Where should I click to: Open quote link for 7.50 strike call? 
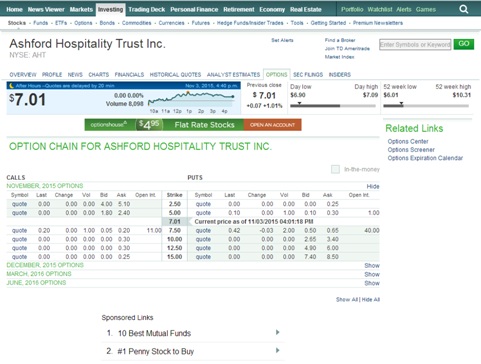pyautogui.click(x=19, y=230)
